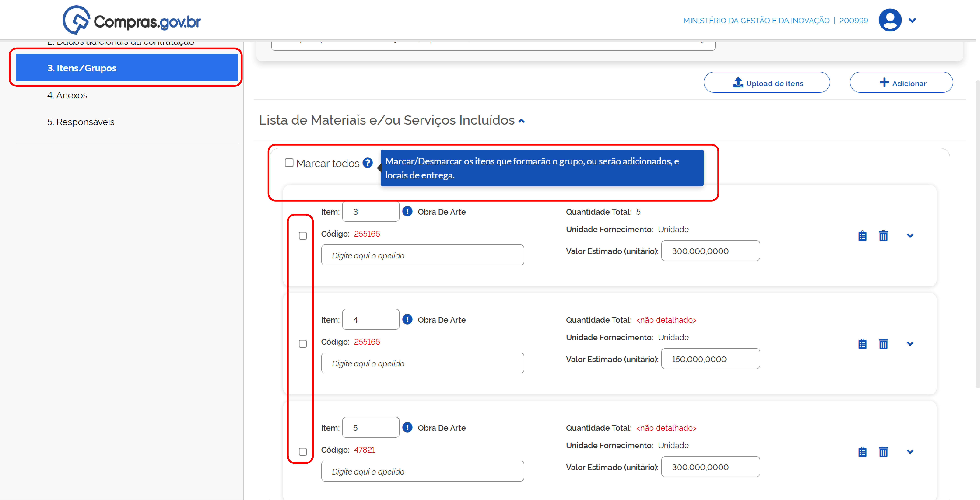Check the Marcar todos checkbox
980x500 pixels.
pyautogui.click(x=289, y=163)
